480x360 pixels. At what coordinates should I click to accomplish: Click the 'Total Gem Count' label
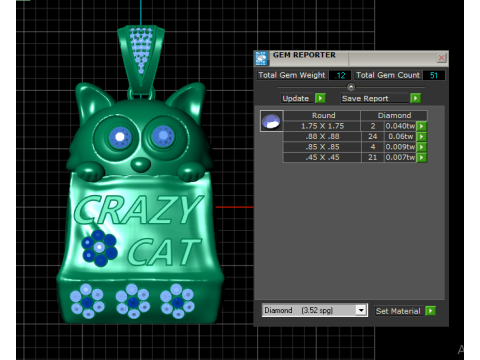[388, 75]
